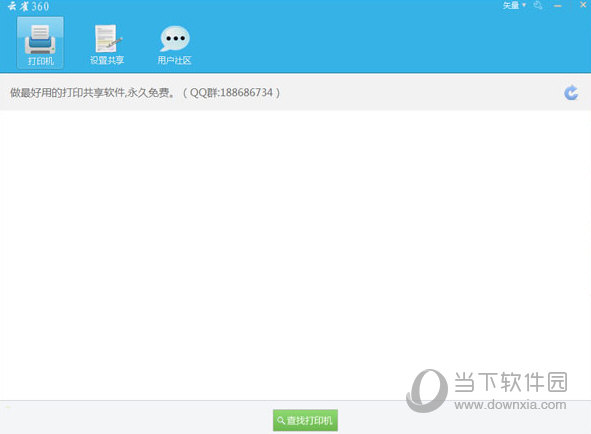The image size is (591, 434).
Task: Close the 云雀360 window
Action: tap(583, 5)
